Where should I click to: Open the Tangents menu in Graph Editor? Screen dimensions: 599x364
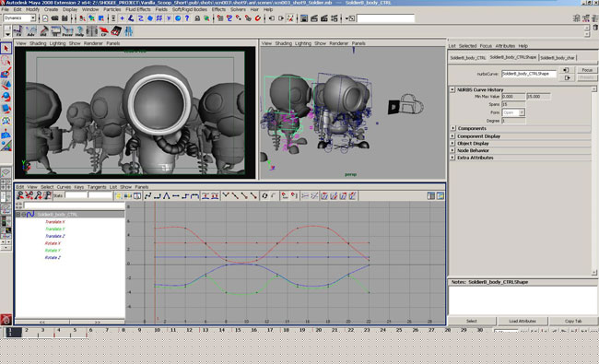pyautogui.click(x=97, y=187)
